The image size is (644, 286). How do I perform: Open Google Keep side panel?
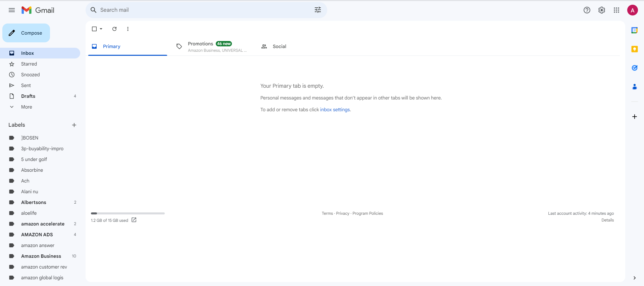point(635,49)
